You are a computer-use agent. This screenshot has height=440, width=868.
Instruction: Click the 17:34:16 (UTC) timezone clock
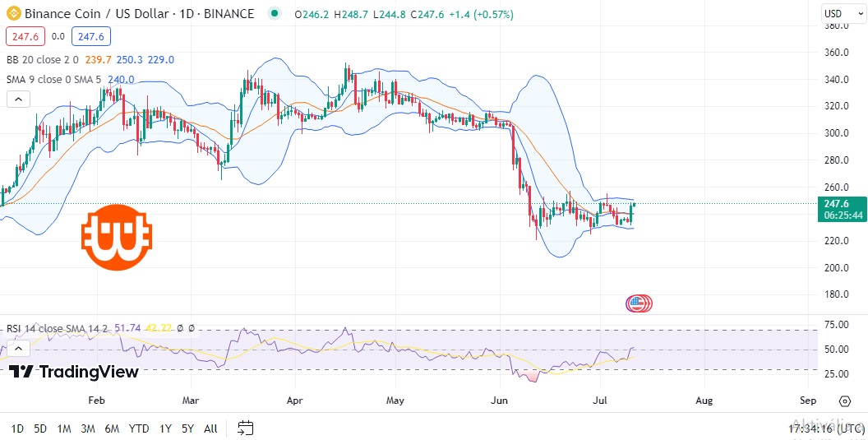[x=824, y=428]
